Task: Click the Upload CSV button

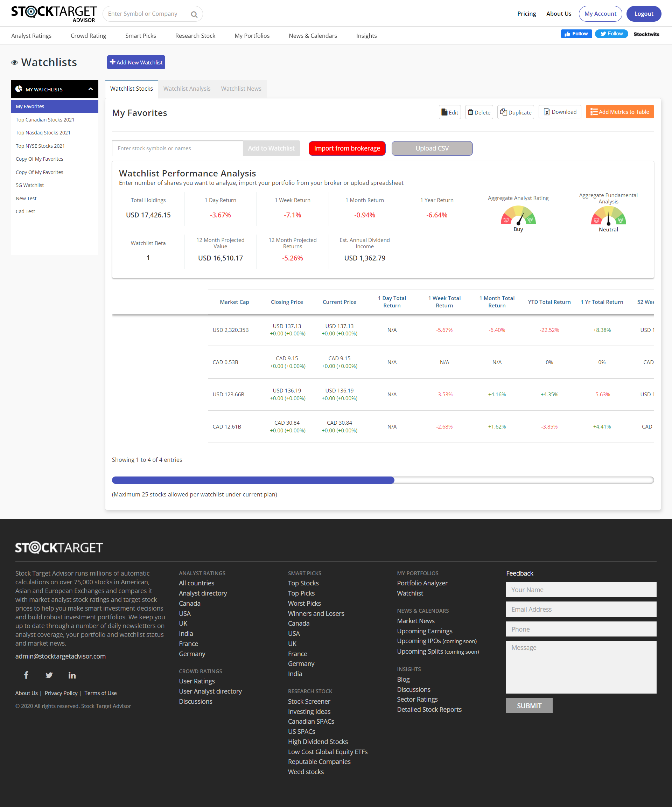Action: point(432,148)
